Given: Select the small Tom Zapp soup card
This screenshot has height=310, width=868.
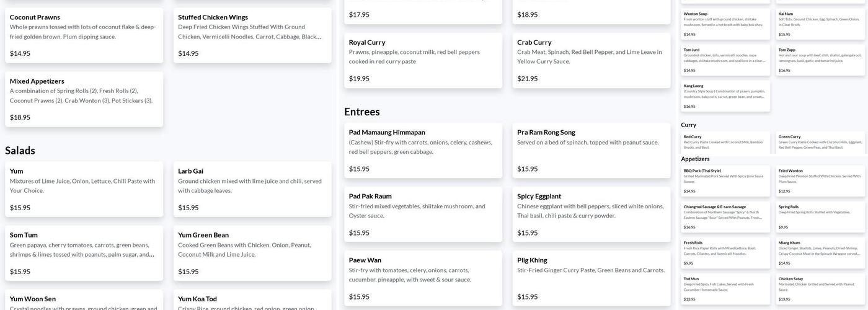Looking at the screenshot, I should pos(820,60).
